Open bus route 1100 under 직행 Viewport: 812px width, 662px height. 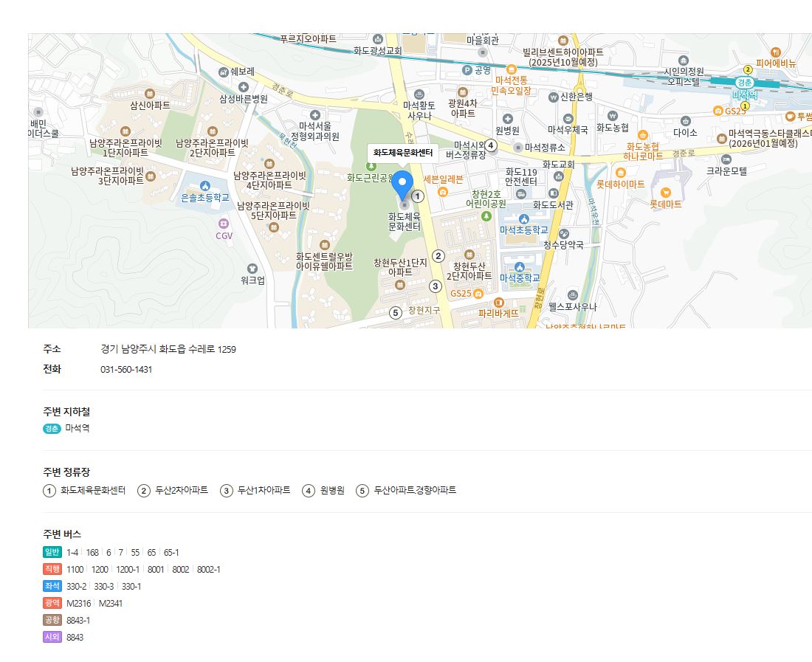point(75,569)
